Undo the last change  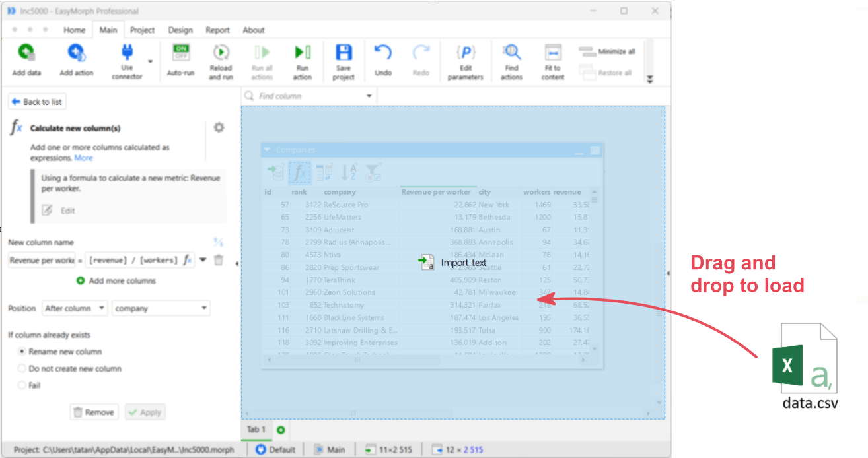point(383,61)
